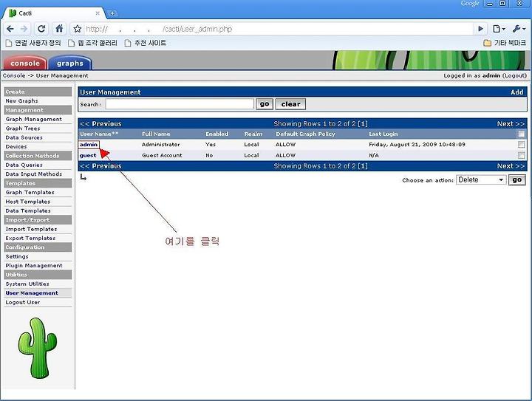Open the 추천 사이트 bookmark

[x=146, y=43]
